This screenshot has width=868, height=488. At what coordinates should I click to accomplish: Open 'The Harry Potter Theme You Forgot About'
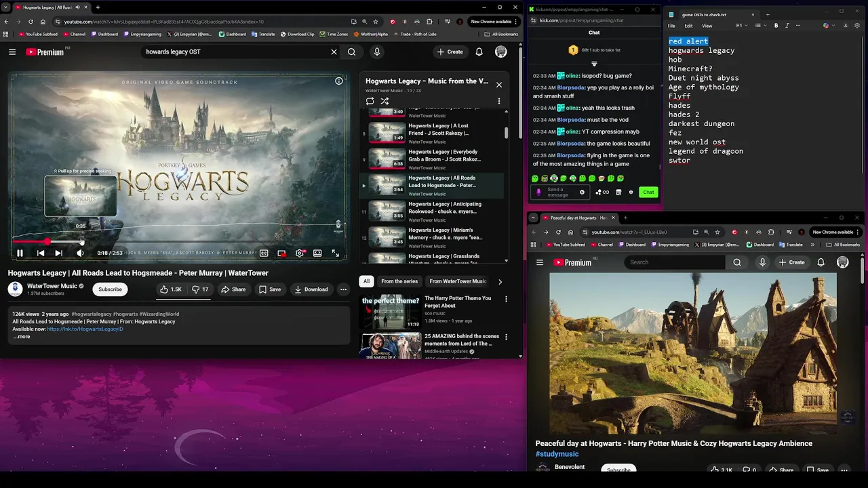click(458, 302)
